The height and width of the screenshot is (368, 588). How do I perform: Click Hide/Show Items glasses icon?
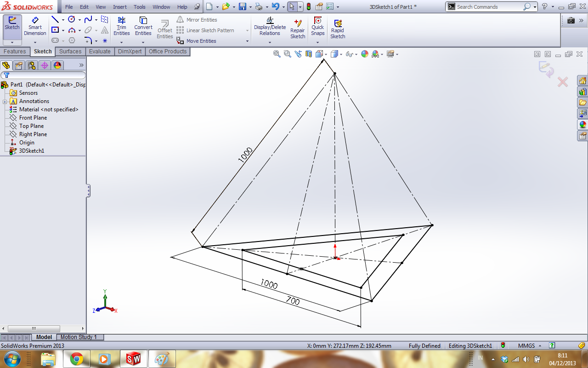click(349, 54)
